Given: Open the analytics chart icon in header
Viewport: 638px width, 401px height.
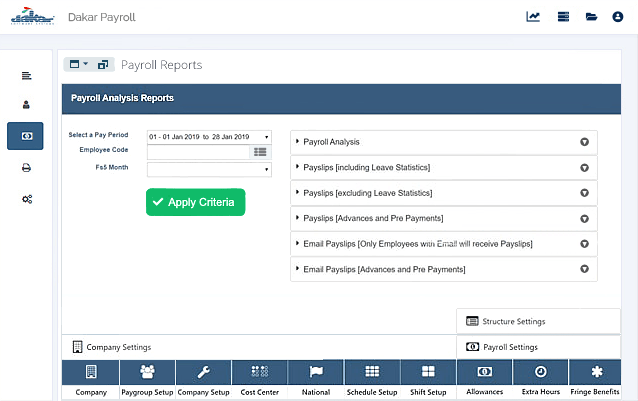Looking at the screenshot, I should pyautogui.click(x=533, y=17).
